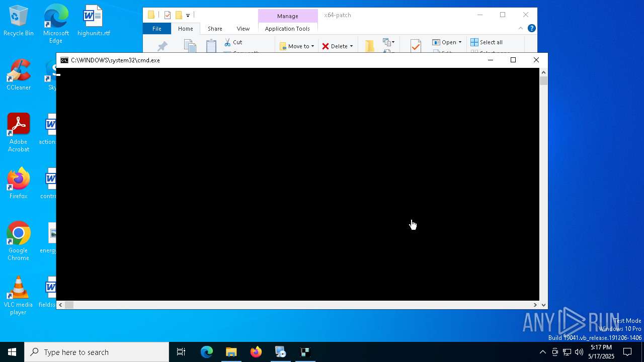The image size is (644, 362).
Task: Expand the Move to dropdown
Action: [312, 46]
